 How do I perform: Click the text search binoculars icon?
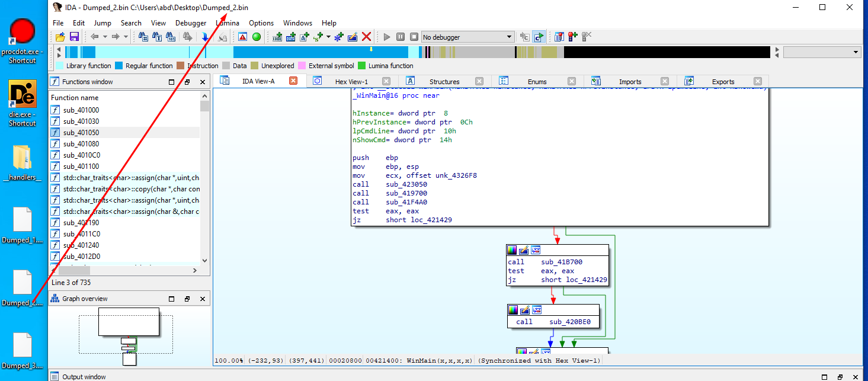pyautogui.click(x=157, y=37)
